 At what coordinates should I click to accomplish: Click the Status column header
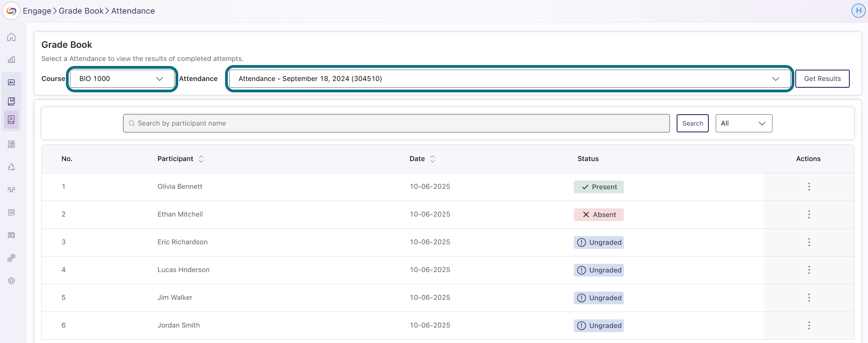pyautogui.click(x=588, y=159)
